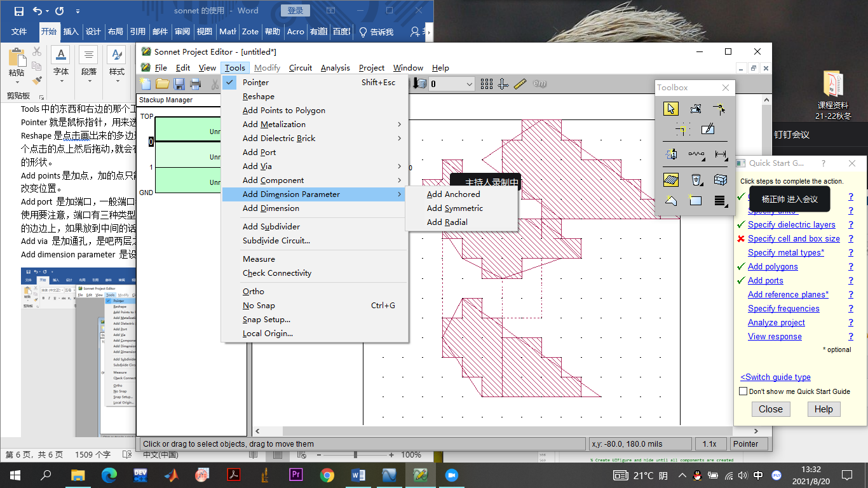Open the Windows Start menu

tap(15, 475)
